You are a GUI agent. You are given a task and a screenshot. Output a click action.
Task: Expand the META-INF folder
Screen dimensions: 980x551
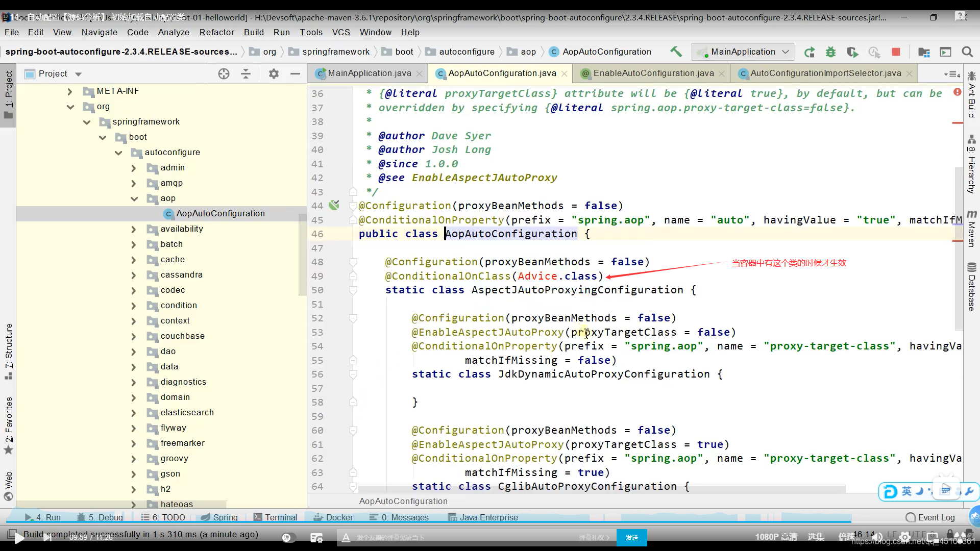[69, 91]
